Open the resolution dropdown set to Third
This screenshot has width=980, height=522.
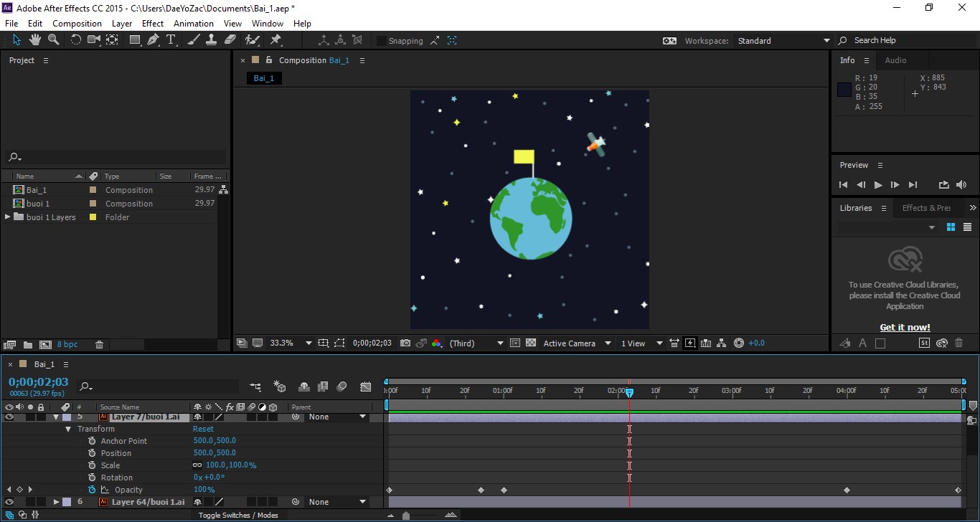tap(476, 343)
